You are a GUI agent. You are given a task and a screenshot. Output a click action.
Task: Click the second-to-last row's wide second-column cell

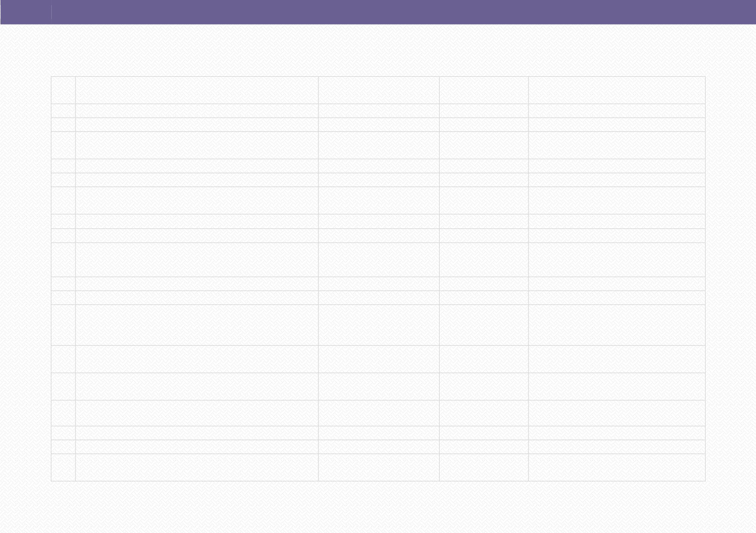pos(197,447)
